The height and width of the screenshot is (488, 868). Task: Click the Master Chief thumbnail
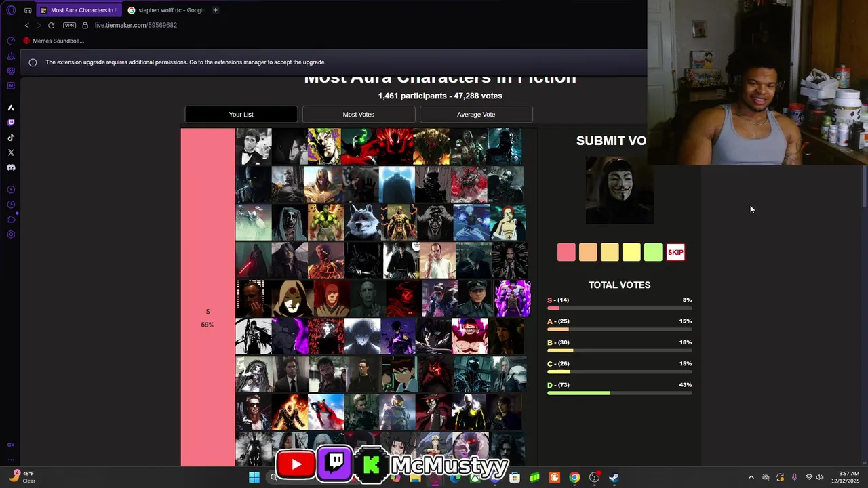point(397,413)
